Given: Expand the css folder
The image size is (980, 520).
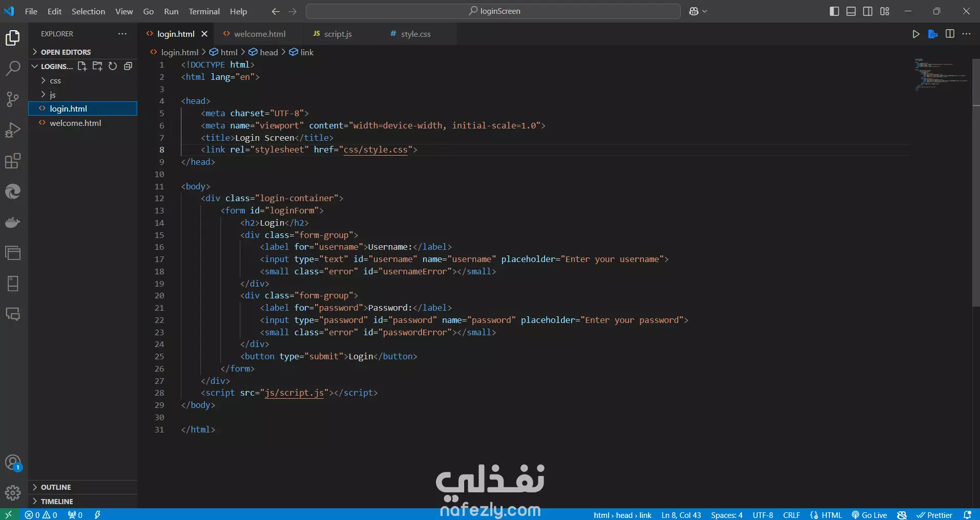Looking at the screenshot, I should (x=82, y=81).
